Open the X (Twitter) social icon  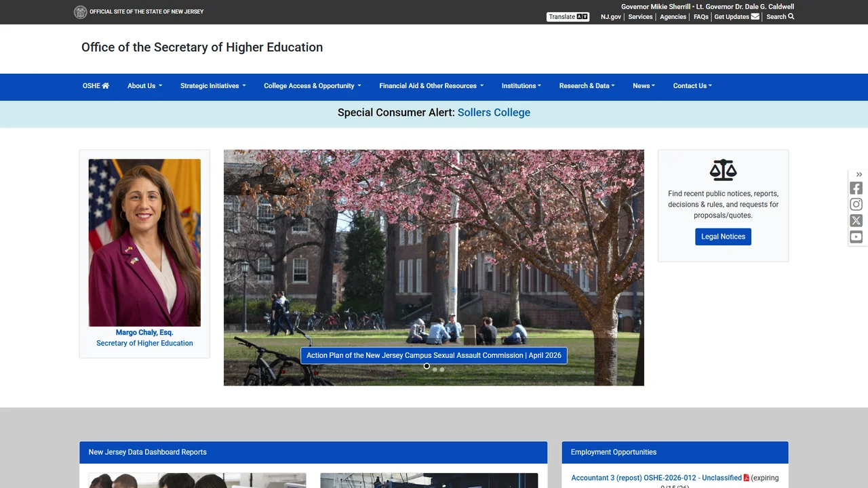tap(856, 221)
